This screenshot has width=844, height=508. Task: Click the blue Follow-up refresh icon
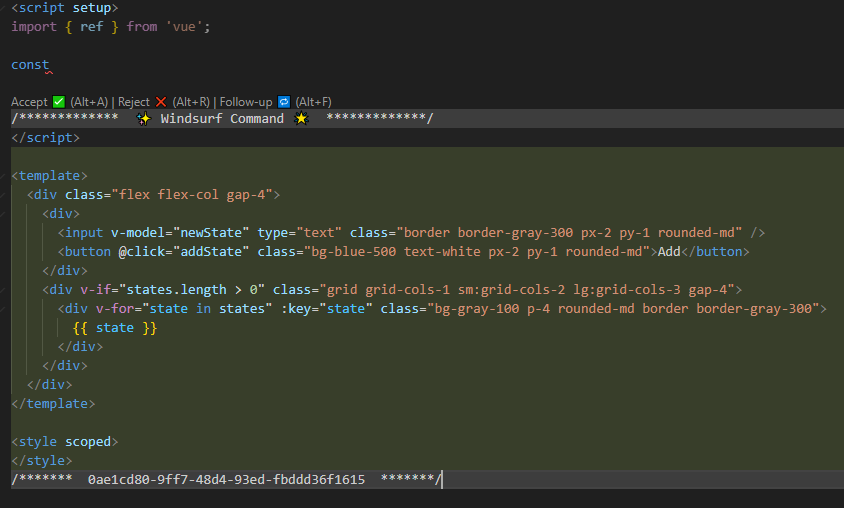[x=284, y=102]
